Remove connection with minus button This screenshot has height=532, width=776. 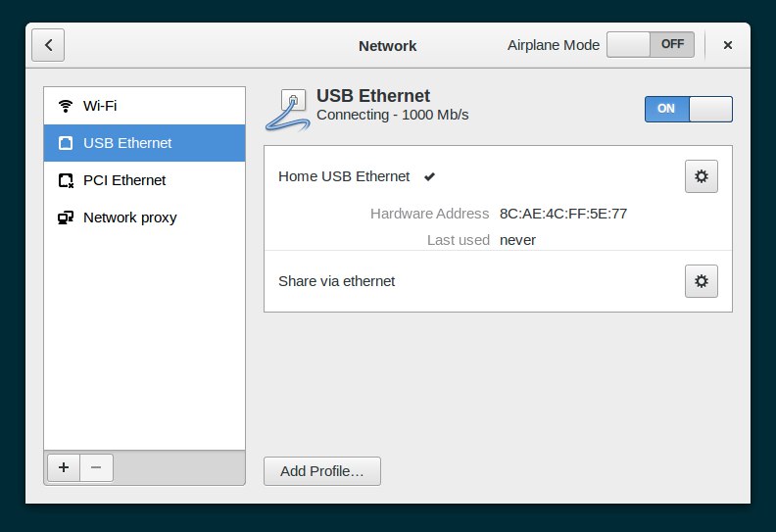pyautogui.click(x=96, y=467)
